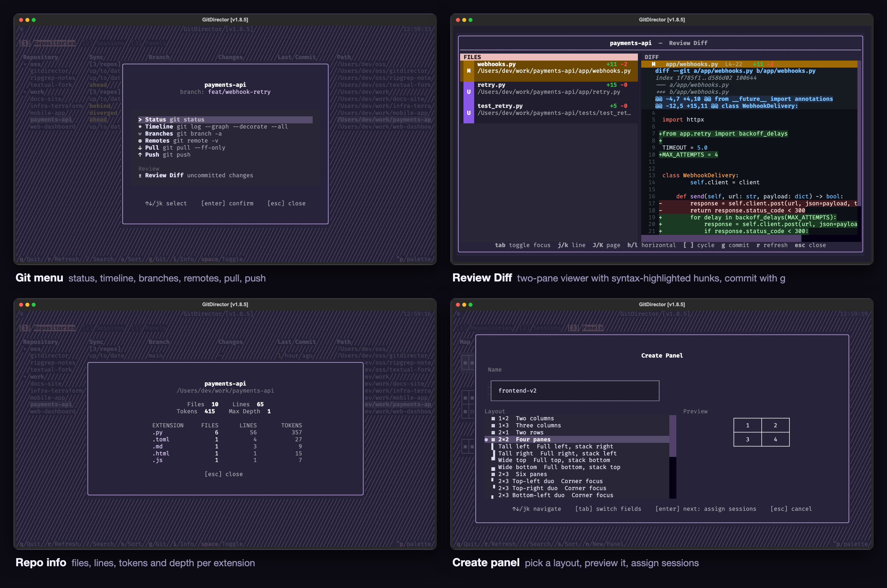Choose the Status git status menu entry
The width and height of the screenshot is (887, 588).
pos(225,120)
